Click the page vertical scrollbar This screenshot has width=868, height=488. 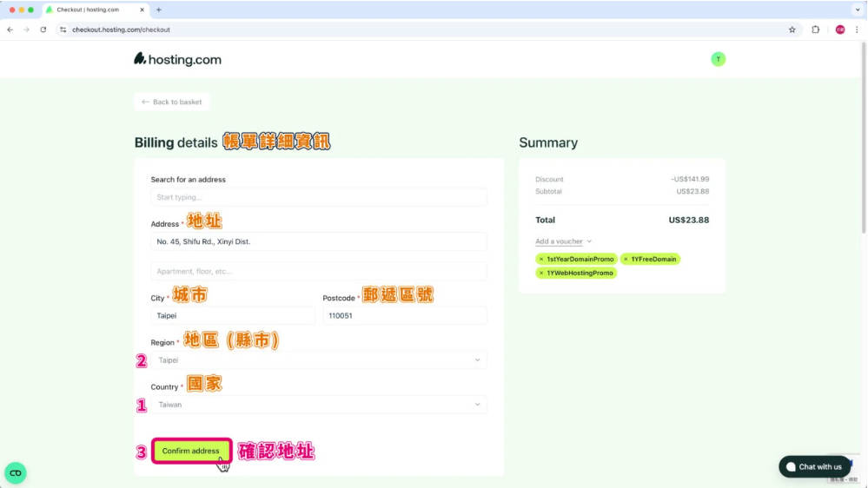(864, 138)
